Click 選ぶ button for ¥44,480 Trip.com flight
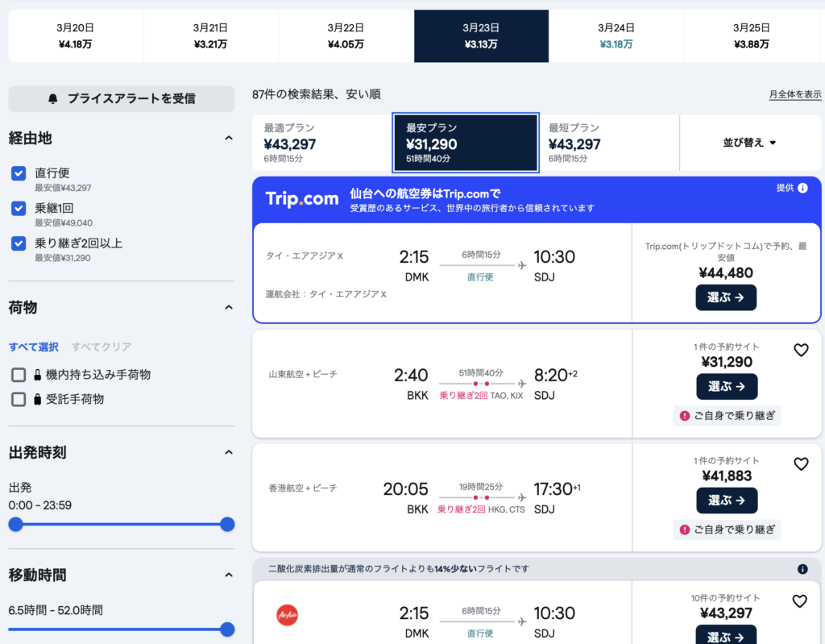This screenshot has height=644, width=825. [x=726, y=297]
